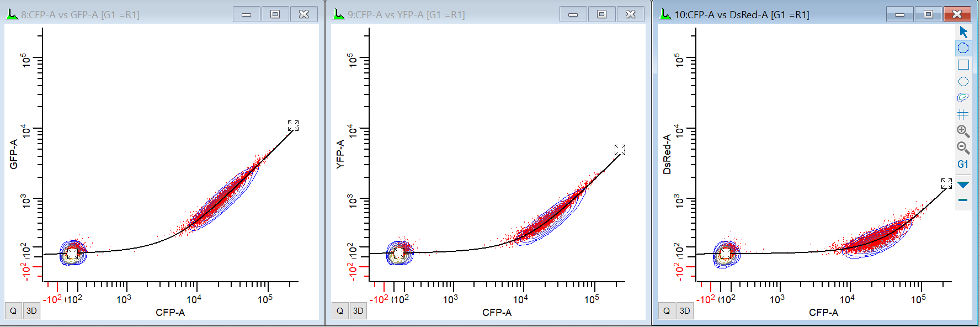Select the arrow pointer tool
The image size is (980, 327).
coord(963,32)
